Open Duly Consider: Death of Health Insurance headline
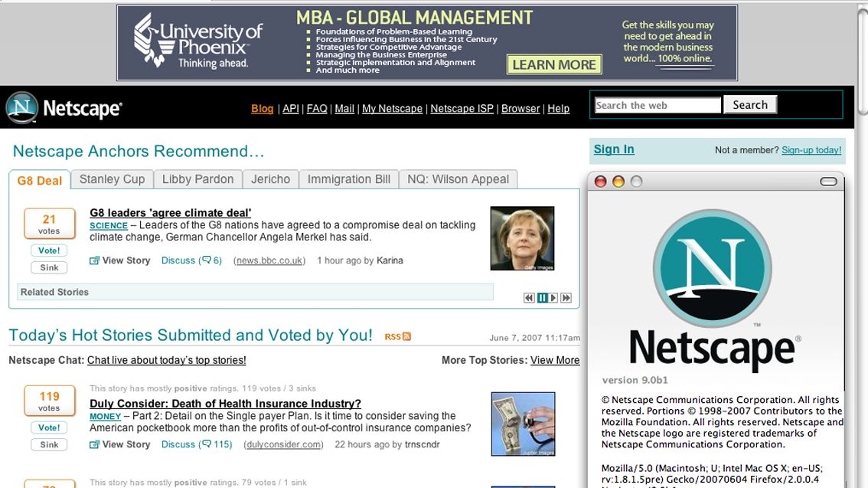 pyautogui.click(x=225, y=404)
